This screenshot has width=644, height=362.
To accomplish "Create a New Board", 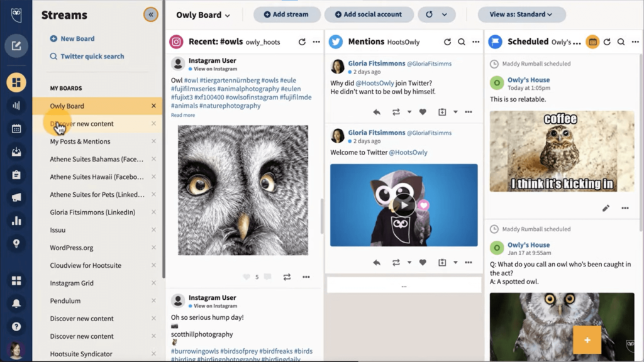I will coord(72,38).
